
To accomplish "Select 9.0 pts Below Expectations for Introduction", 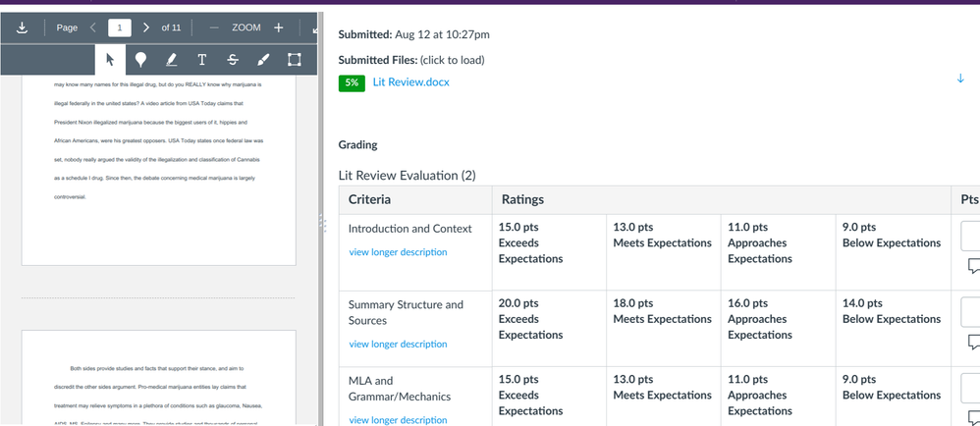I will (x=894, y=252).
